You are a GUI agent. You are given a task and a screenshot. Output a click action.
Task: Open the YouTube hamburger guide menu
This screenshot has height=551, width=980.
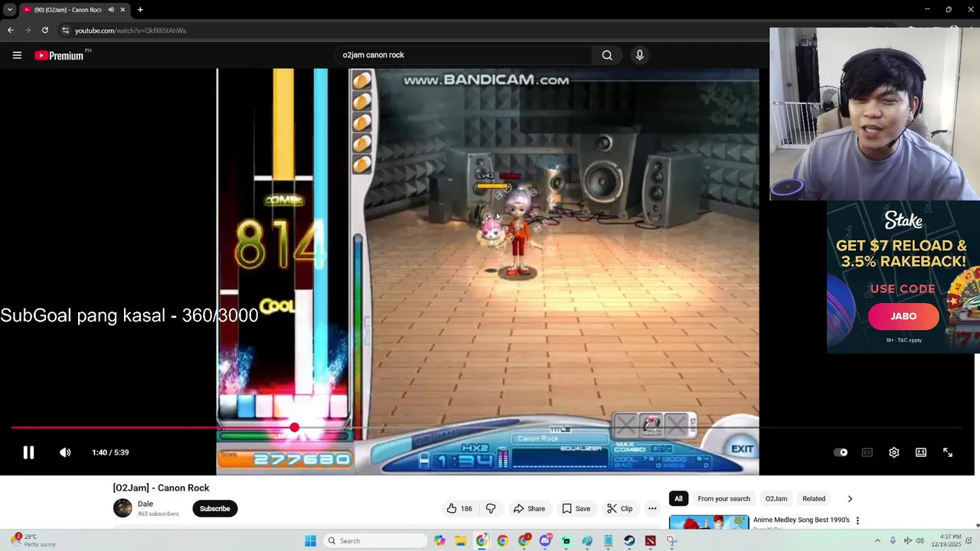17,55
